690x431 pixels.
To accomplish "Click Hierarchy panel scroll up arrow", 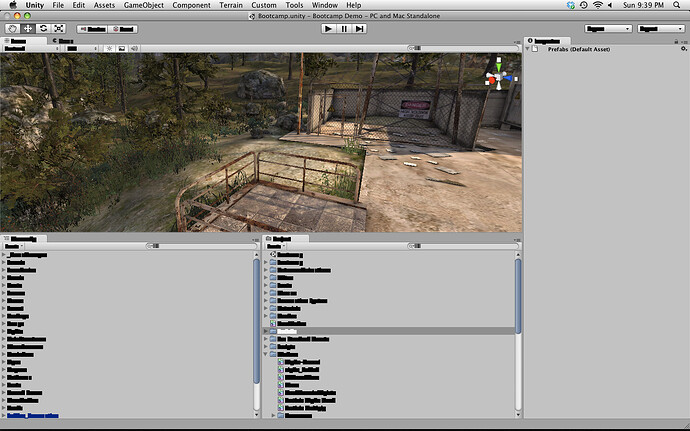I will tap(257, 255).
